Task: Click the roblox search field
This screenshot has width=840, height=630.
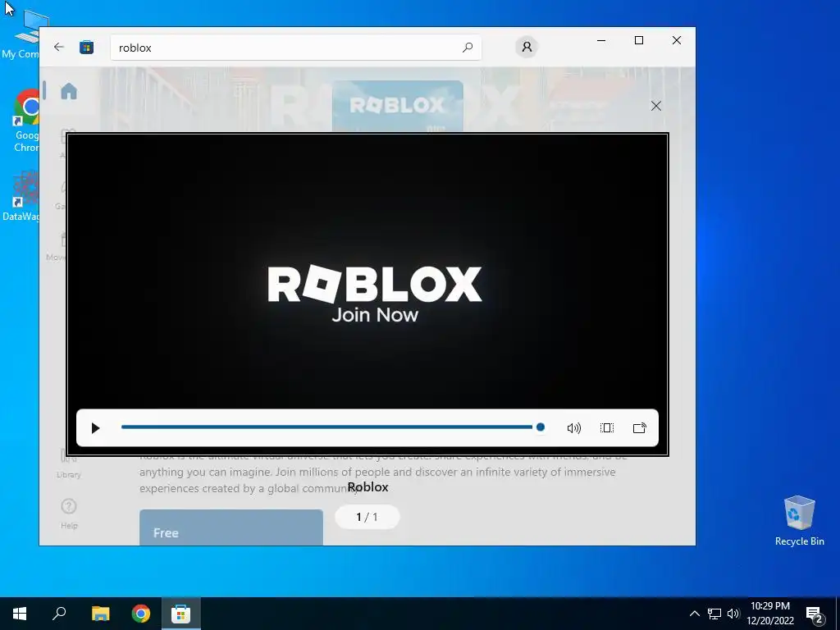Action: tap(295, 48)
